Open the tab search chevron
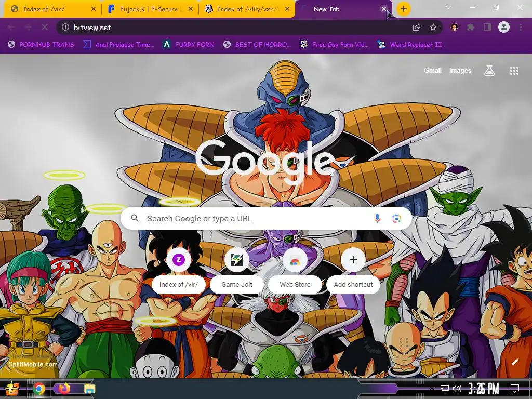The image size is (532, 399). click(448, 7)
